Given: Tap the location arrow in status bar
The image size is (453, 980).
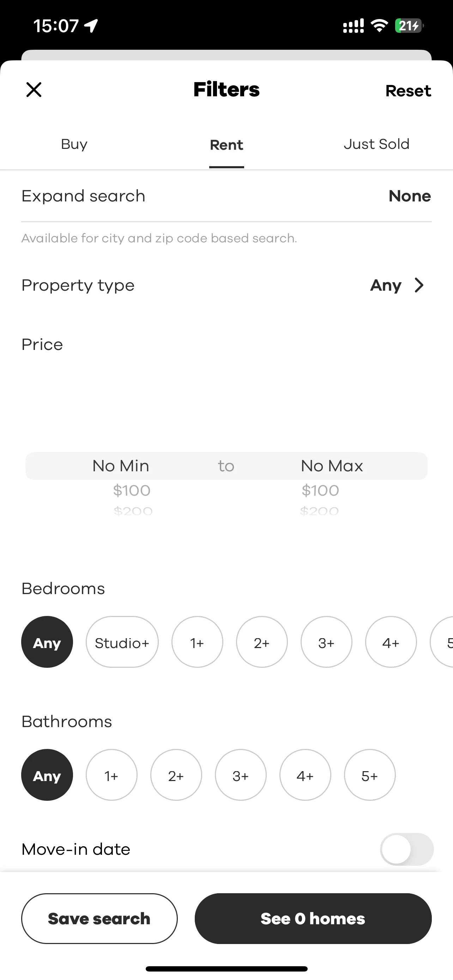Looking at the screenshot, I should 91,26.
